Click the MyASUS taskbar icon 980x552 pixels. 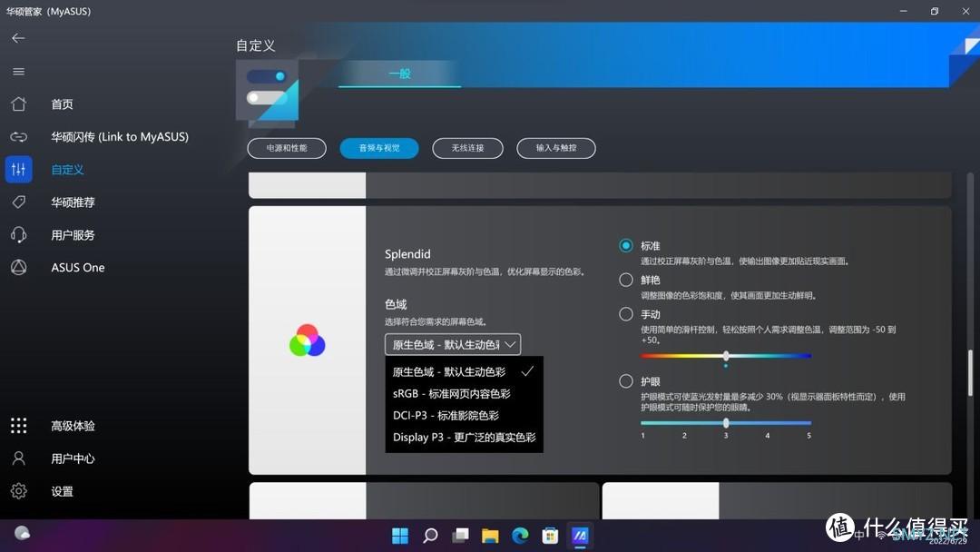pos(580,536)
